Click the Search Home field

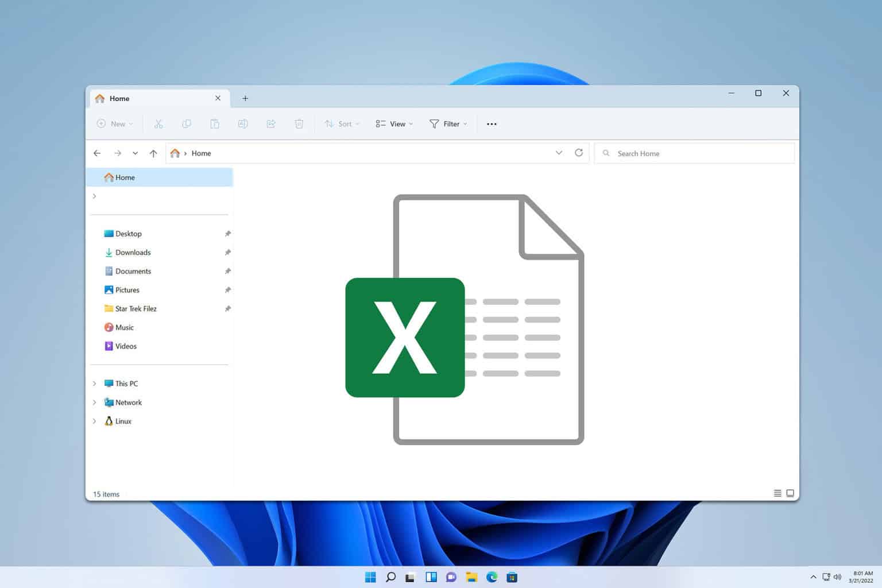694,153
